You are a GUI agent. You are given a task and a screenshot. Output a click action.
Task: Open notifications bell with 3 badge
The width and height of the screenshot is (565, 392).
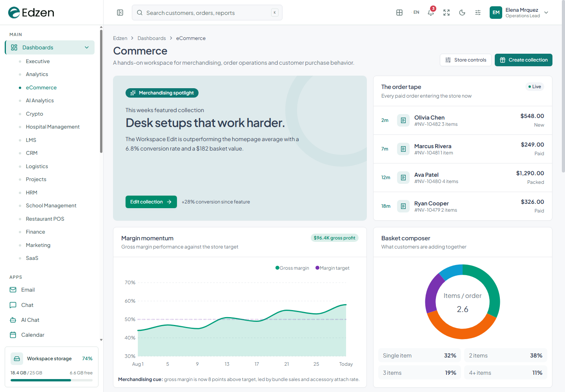pos(431,13)
